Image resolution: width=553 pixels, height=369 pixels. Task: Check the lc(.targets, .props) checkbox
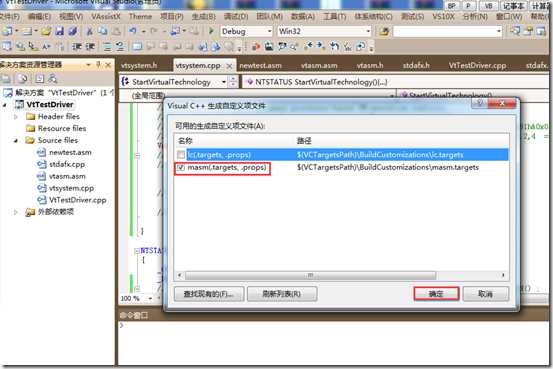tap(181, 155)
